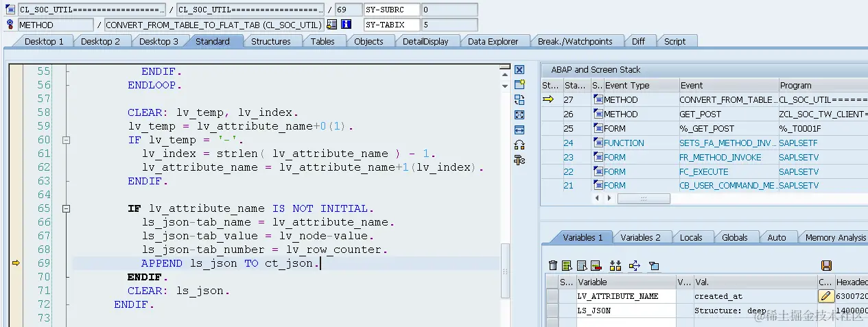Click the yellow branch arrow icon in the variables toolbar
This screenshot has width=868, height=327.
(634, 265)
